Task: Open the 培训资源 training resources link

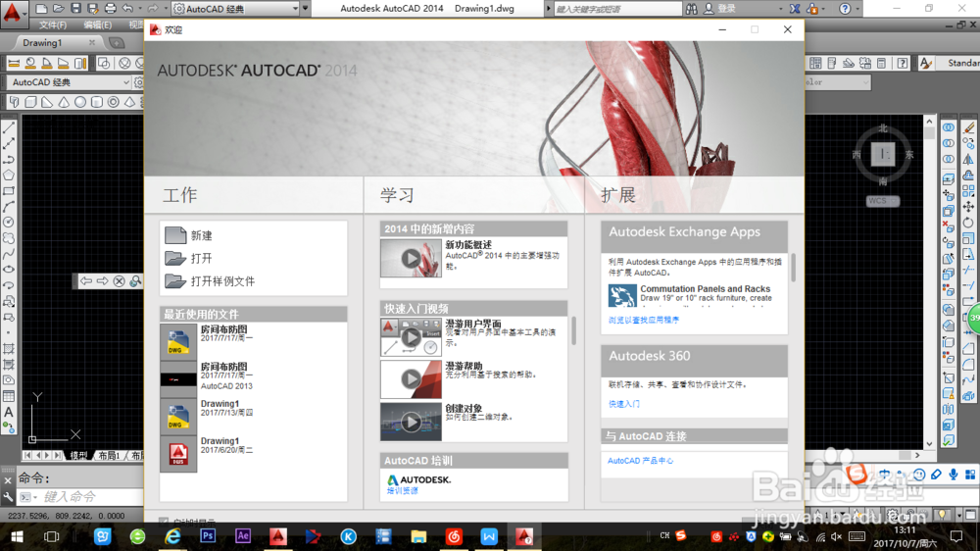Action: [x=403, y=491]
